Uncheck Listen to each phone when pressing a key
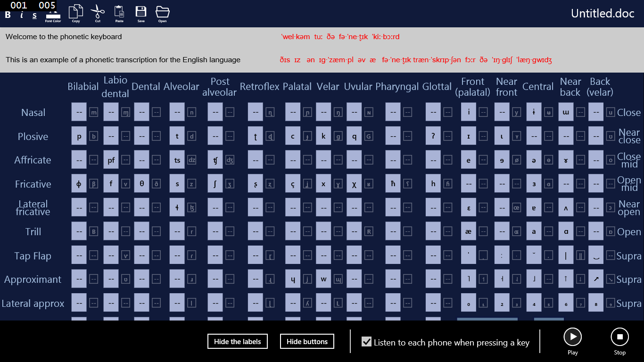The height and width of the screenshot is (362, 644). pyautogui.click(x=367, y=342)
